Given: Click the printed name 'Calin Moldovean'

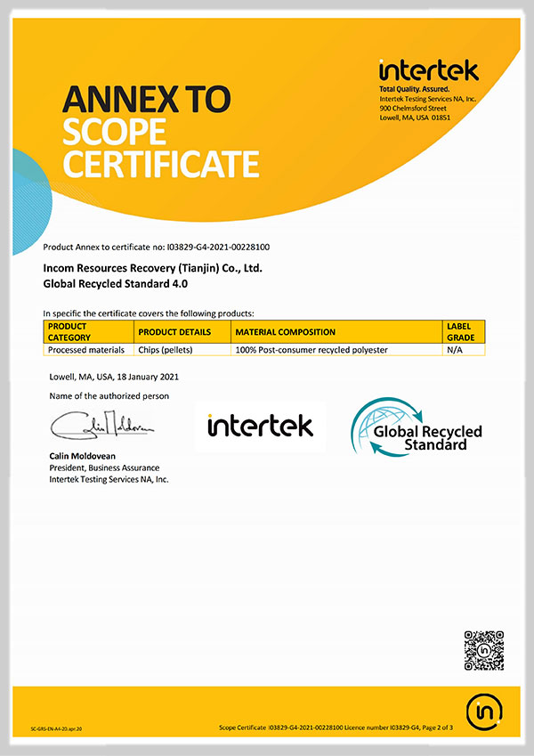Looking at the screenshot, I should [x=83, y=456].
